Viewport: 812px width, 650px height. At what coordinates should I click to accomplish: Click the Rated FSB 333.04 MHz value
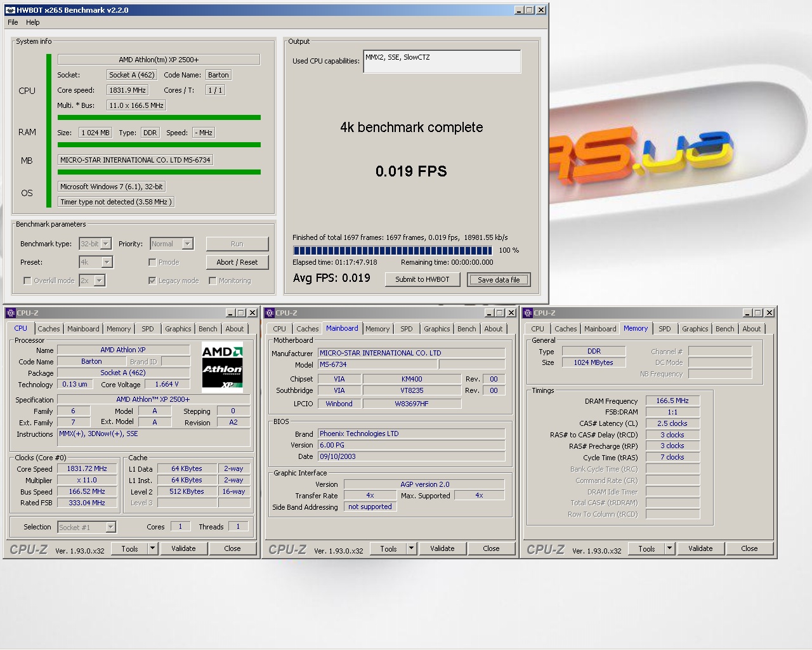[x=87, y=503]
